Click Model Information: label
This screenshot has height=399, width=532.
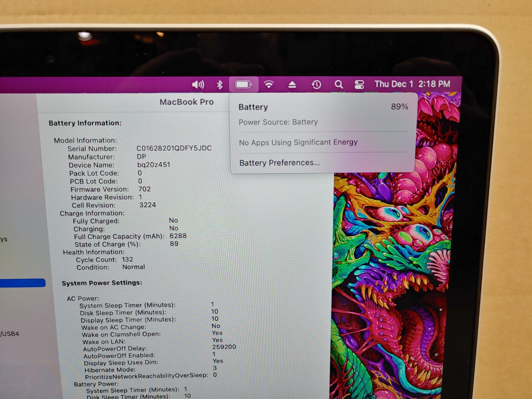85,140
